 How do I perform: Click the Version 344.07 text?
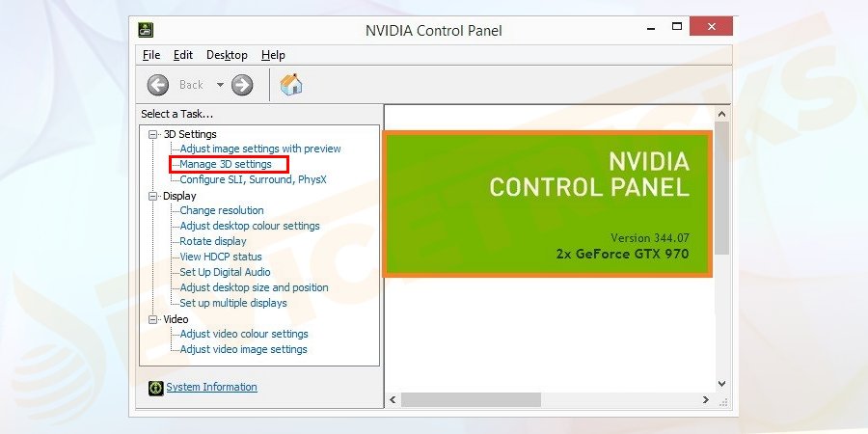[x=650, y=238]
